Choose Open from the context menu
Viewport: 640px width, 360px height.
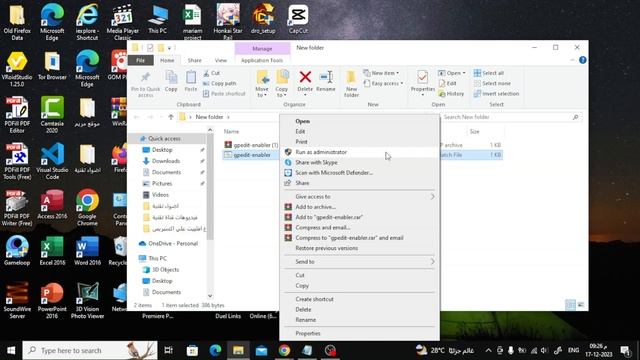pos(359,121)
